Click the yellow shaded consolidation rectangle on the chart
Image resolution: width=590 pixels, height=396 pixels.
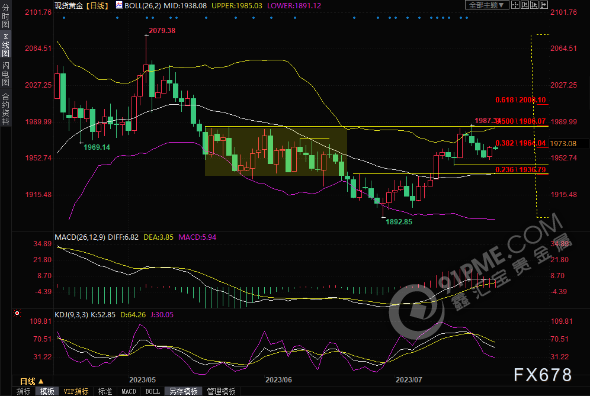pyautogui.click(x=275, y=151)
